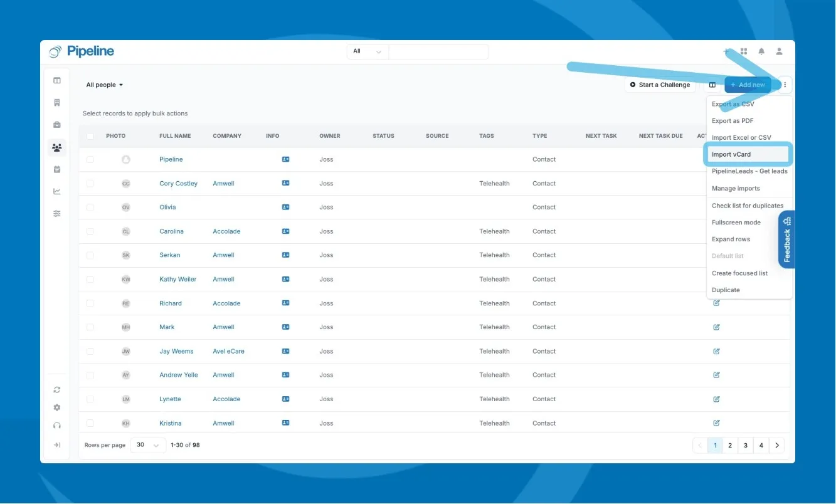The image size is (836, 504).
Task: Open support via the headset icon
Action: (x=57, y=426)
